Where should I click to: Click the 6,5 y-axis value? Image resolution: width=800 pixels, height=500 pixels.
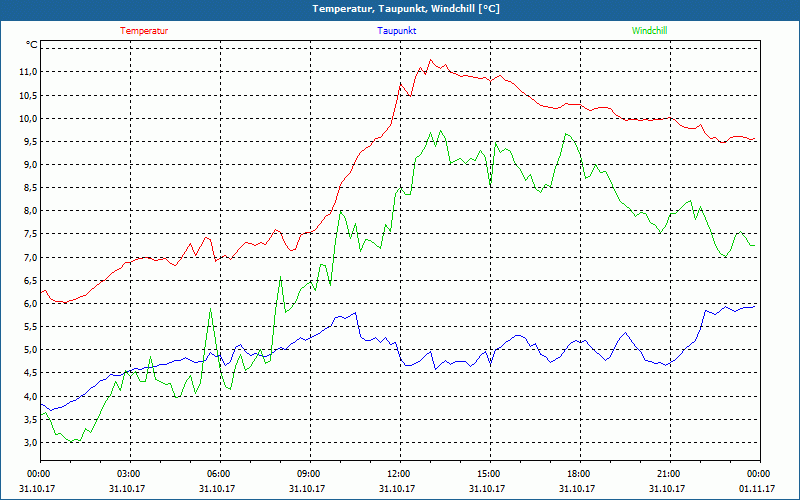click(x=30, y=281)
